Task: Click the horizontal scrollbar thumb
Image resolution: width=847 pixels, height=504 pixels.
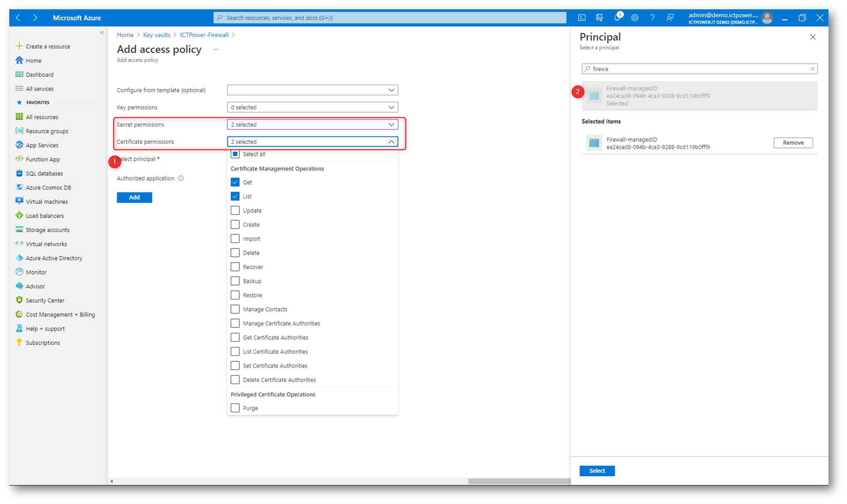Action: point(519,481)
